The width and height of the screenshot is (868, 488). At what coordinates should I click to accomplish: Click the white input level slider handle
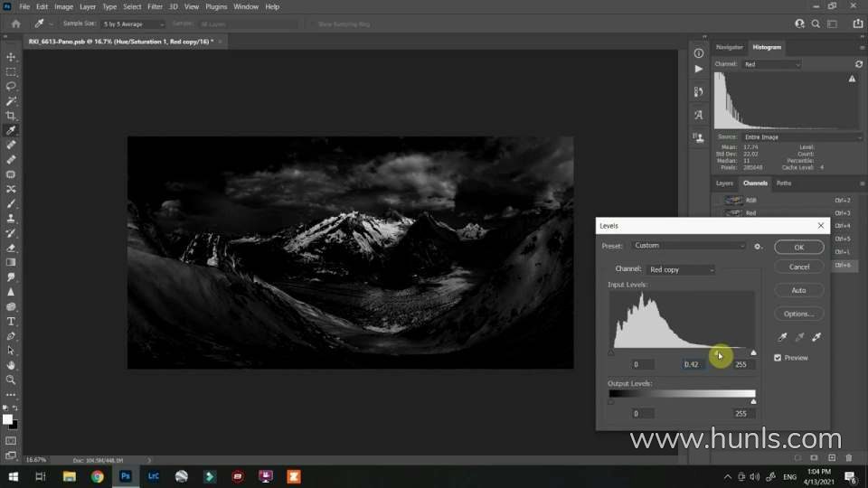753,352
